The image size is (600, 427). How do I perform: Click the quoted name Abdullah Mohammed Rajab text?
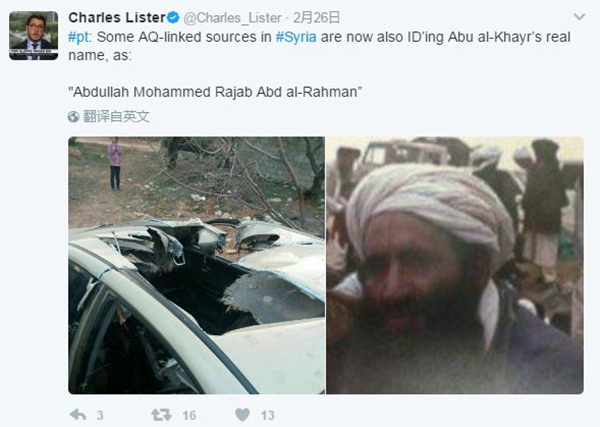pos(215,92)
